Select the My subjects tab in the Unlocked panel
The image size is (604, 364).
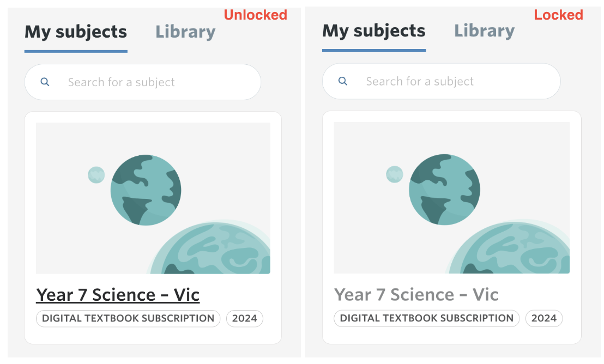[x=76, y=32]
